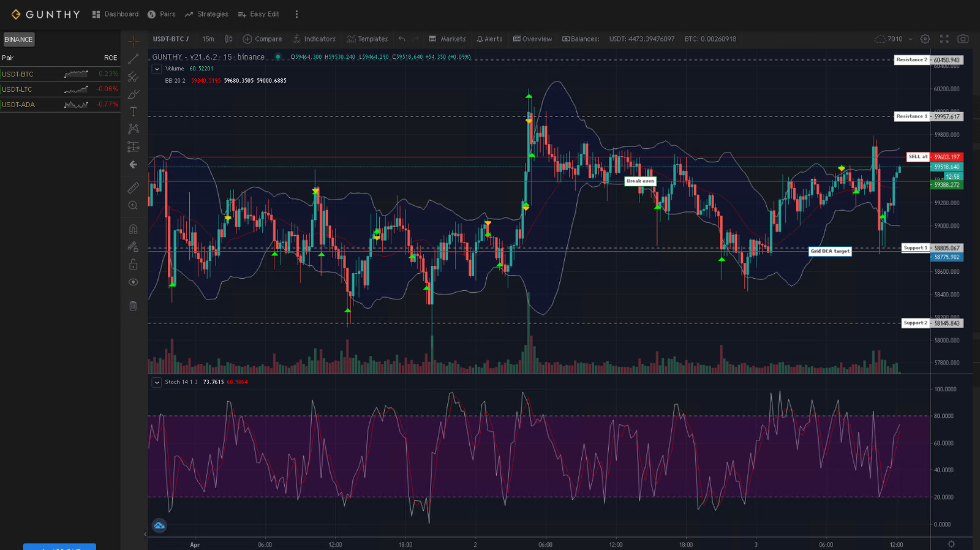
Task: Open the 7010 cloud layout dropdown
Action: pos(910,39)
